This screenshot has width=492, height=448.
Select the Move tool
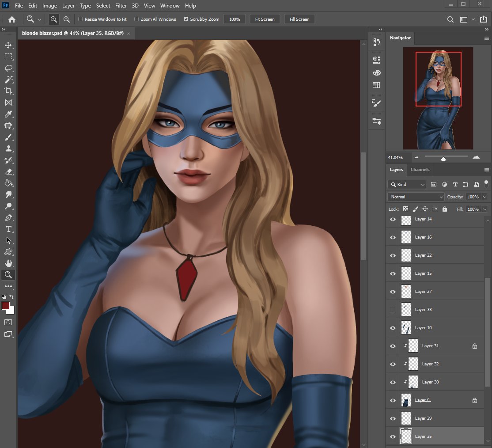[8, 45]
